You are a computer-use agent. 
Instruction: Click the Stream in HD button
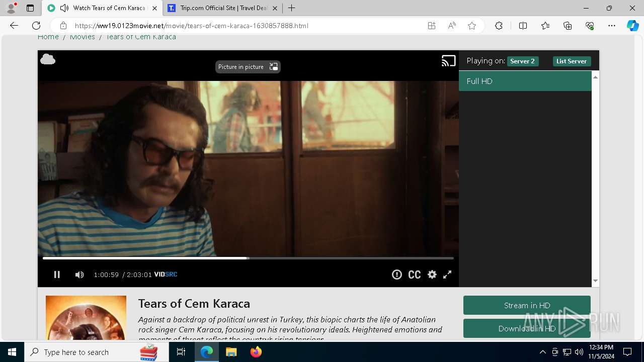point(527,305)
